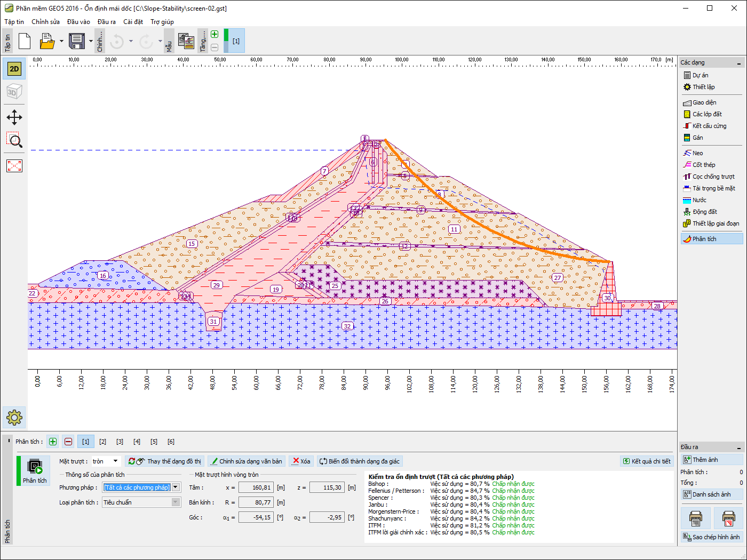Image resolution: width=747 pixels, height=560 pixels.
Task: Print using the left printer icon
Action: pyautogui.click(x=696, y=518)
